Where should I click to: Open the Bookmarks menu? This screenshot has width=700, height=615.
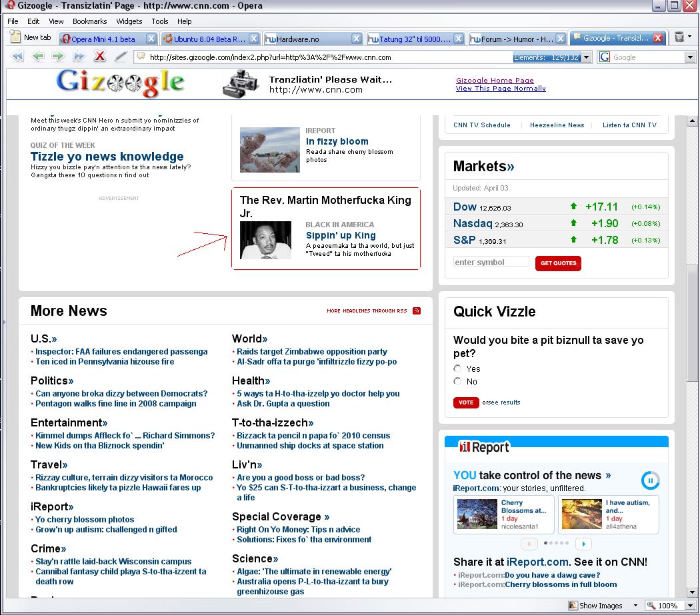(90, 21)
